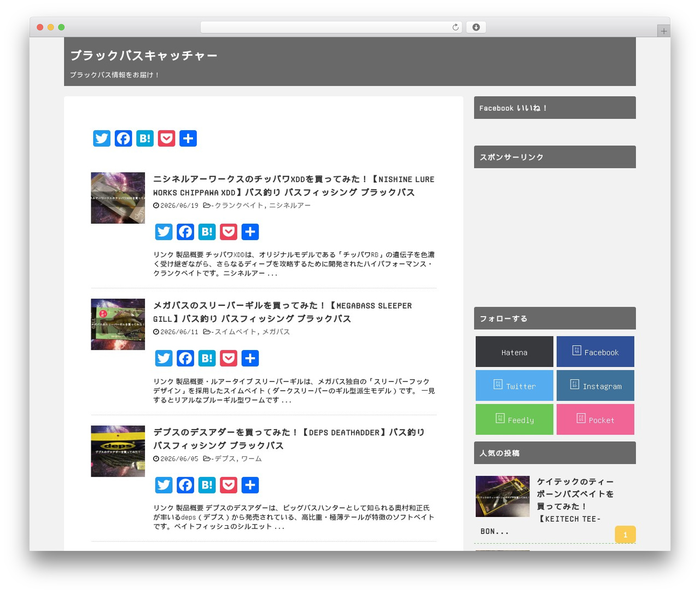Open category デプス link
Image resolution: width=700 pixels, height=593 pixels.
tap(225, 459)
